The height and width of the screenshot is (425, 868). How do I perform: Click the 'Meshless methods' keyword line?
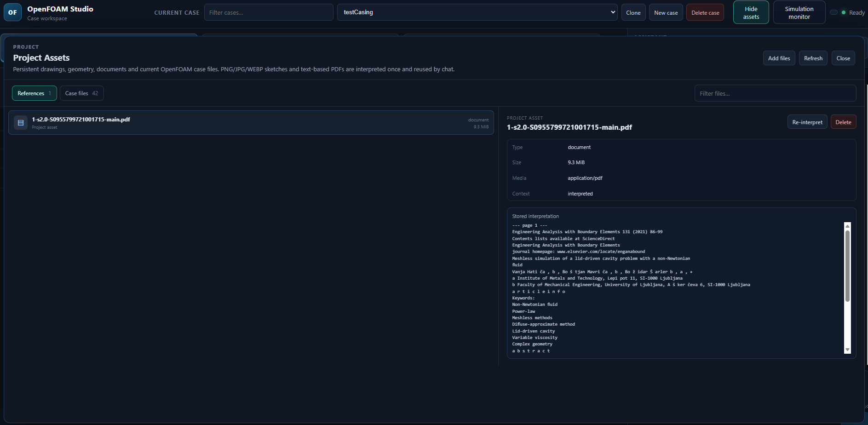532,318
